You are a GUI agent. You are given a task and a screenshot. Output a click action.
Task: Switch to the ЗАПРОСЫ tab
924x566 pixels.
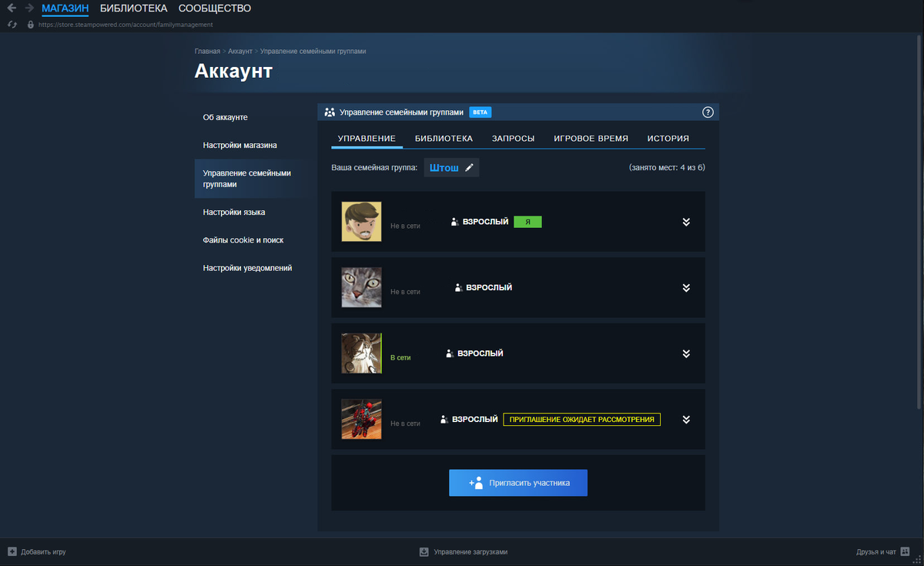tap(514, 139)
